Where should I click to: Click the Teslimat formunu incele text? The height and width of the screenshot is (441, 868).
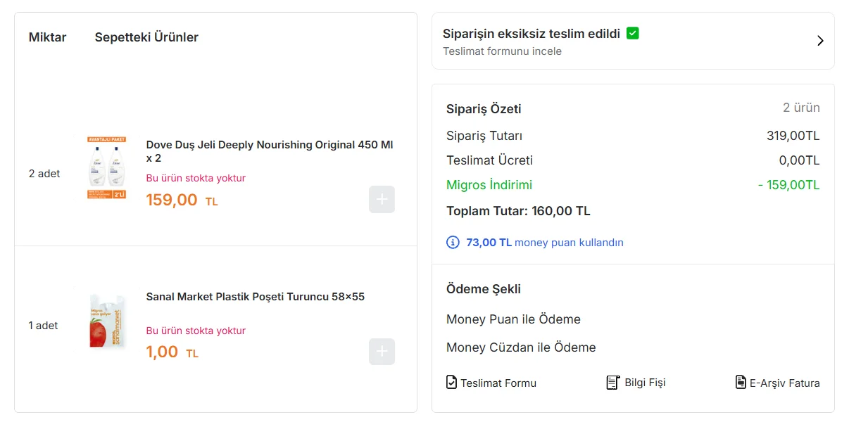(502, 51)
